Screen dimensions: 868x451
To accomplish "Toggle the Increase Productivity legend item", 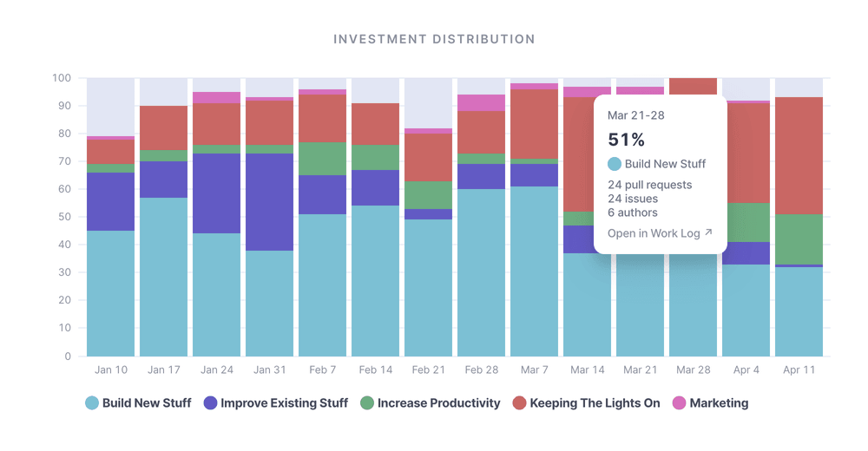I will [431, 403].
